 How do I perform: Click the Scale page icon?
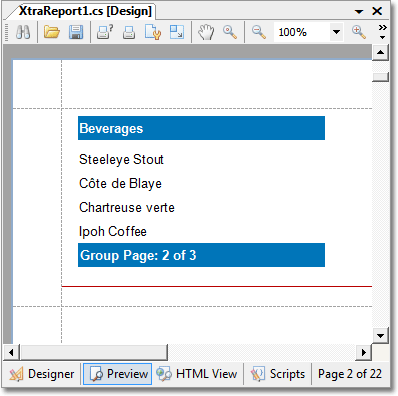[177, 32]
